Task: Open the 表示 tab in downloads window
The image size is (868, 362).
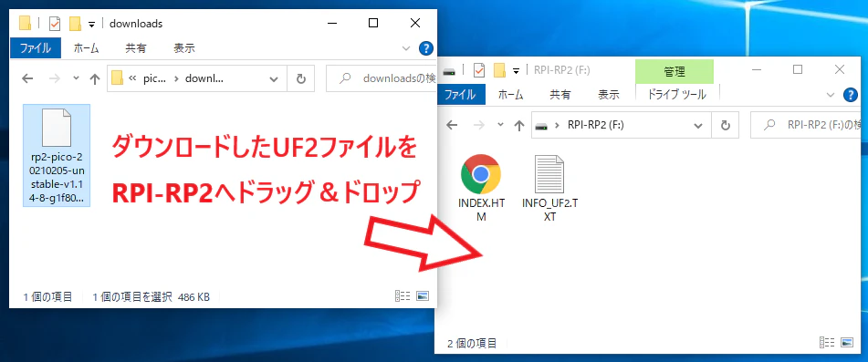Action: pyautogui.click(x=184, y=48)
